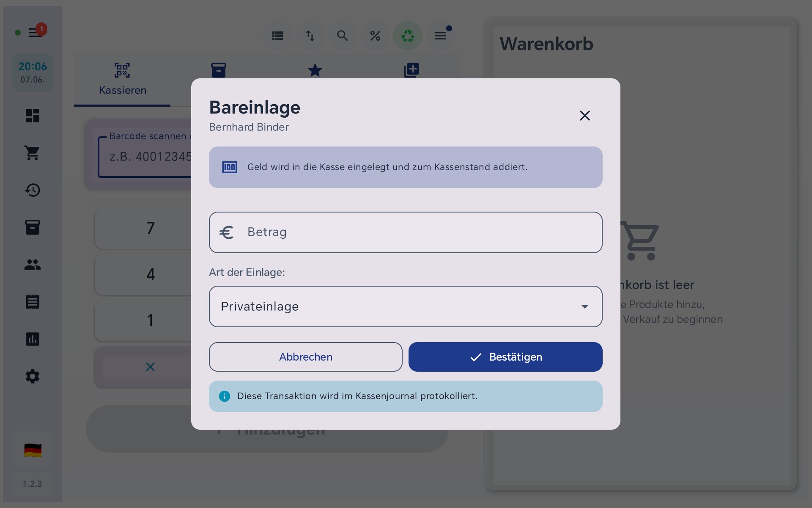This screenshot has height=508, width=812.
Task: Close the Bareinlage dialog
Action: click(584, 116)
